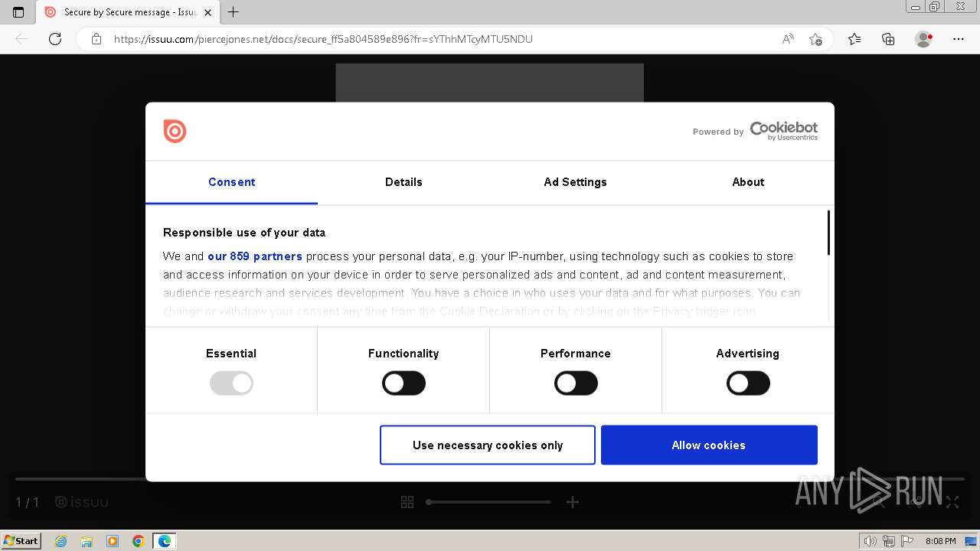Add this page to favorites
Viewport: 980px width, 551px height.
pyautogui.click(x=815, y=39)
